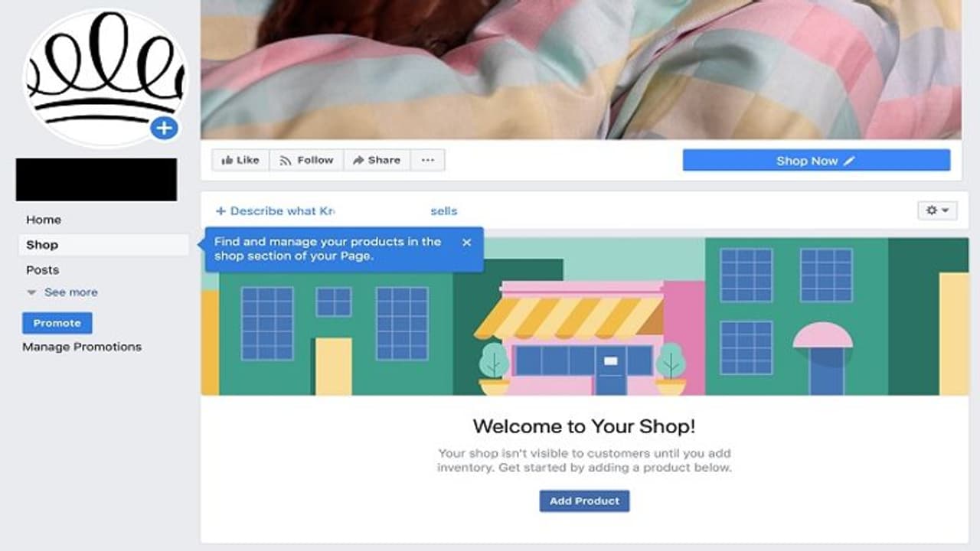Click the cover photo image
Viewport: 980px width, 551px height.
click(x=581, y=69)
